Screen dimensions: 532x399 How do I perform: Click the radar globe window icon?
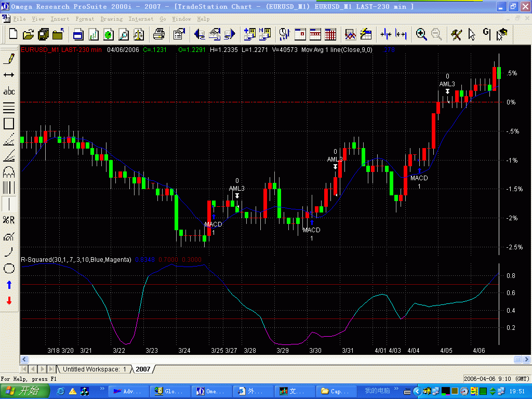(x=109, y=34)
